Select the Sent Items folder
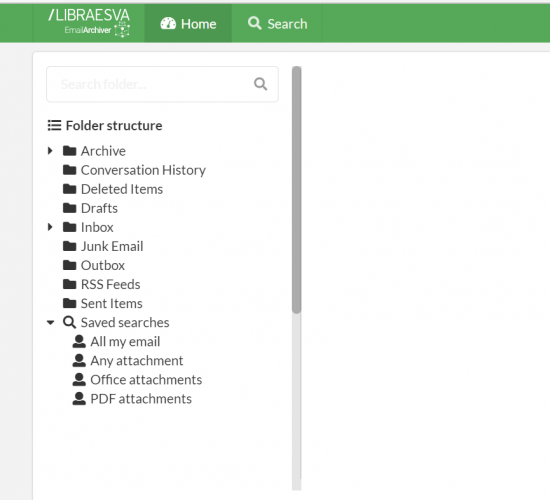Screen dimensions: 550x500 point(112,304)
